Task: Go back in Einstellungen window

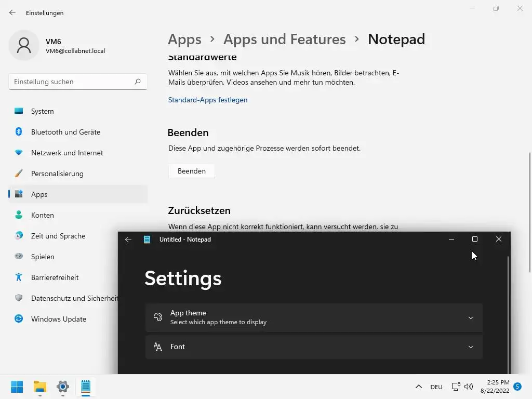Action: (12, 12)
